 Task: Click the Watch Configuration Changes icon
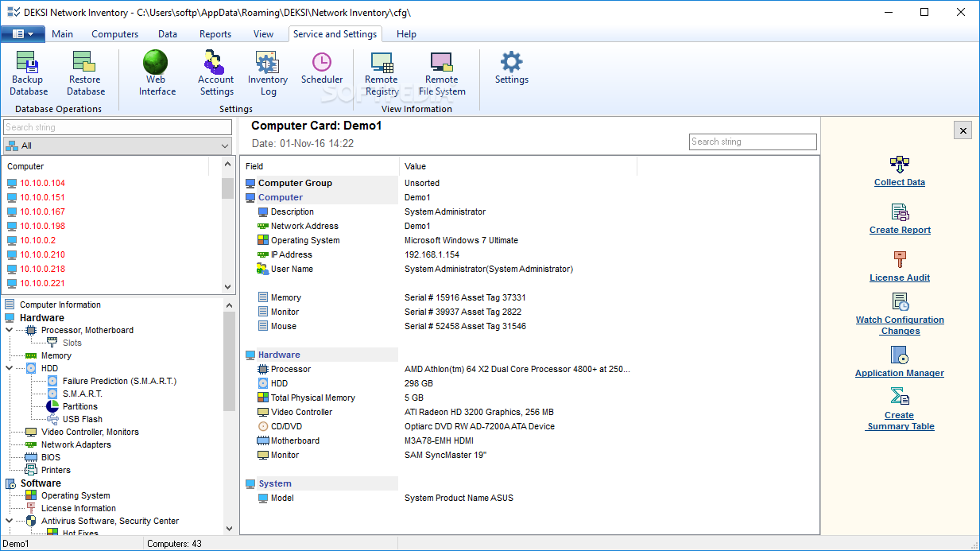click(899, 301)
